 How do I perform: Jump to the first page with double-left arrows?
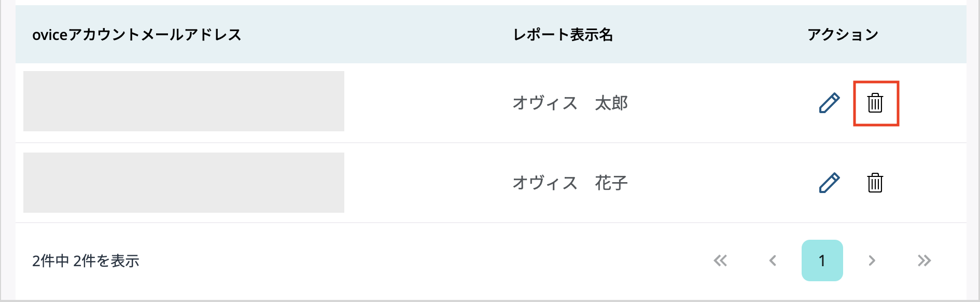720,260
